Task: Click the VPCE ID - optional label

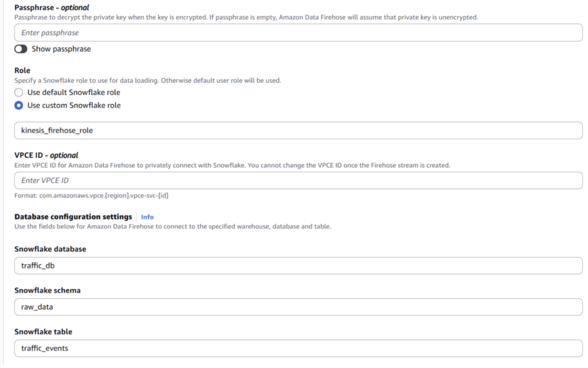Action: (x=46, y=155)
